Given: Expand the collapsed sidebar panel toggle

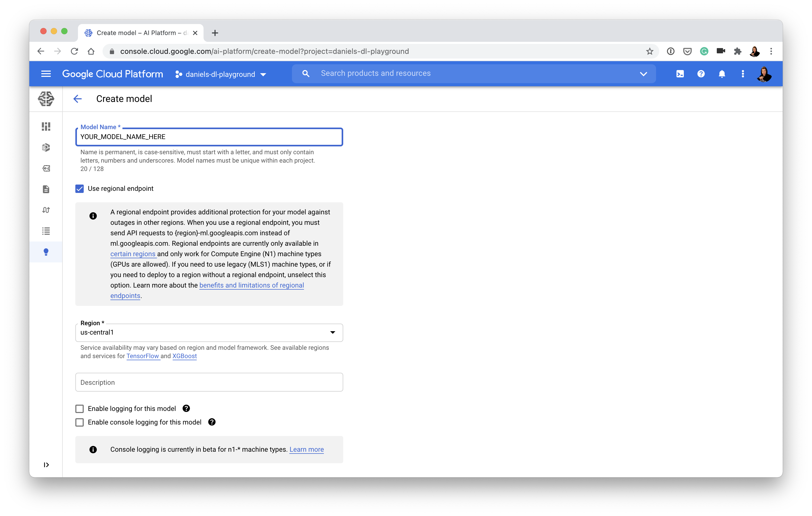Looking at the screenshot, I should [46, 465].
